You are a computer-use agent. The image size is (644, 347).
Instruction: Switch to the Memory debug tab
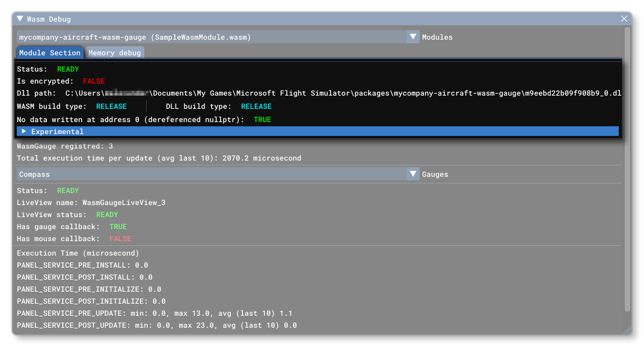click(x=115, y=52)
